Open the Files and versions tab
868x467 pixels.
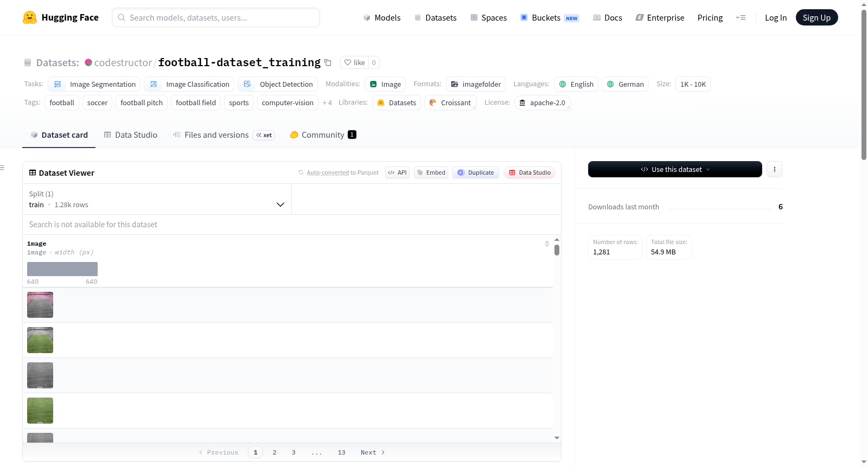point(224,135)
